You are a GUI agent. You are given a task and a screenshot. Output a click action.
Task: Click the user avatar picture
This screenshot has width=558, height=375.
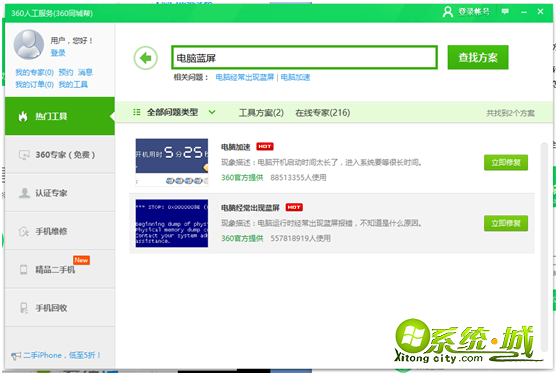point(28,44)
